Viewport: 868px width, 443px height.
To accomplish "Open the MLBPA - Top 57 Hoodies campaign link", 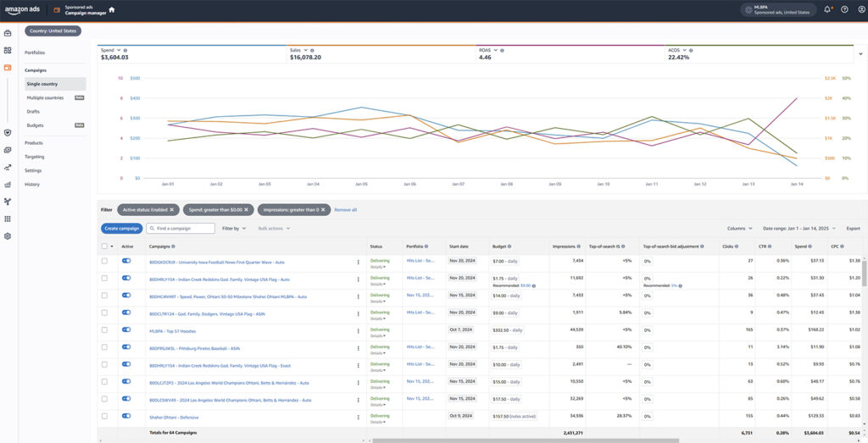I will coord(173,331).
